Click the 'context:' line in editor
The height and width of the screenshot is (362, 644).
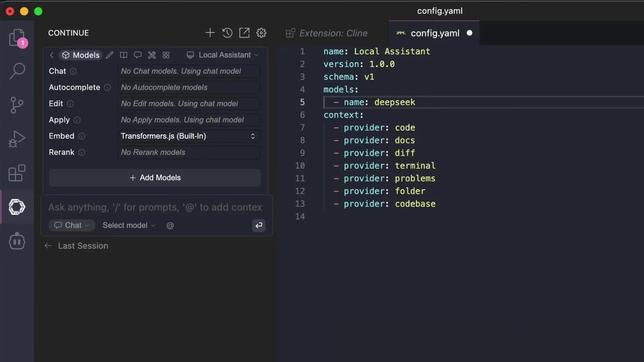(x=343, y=115)
